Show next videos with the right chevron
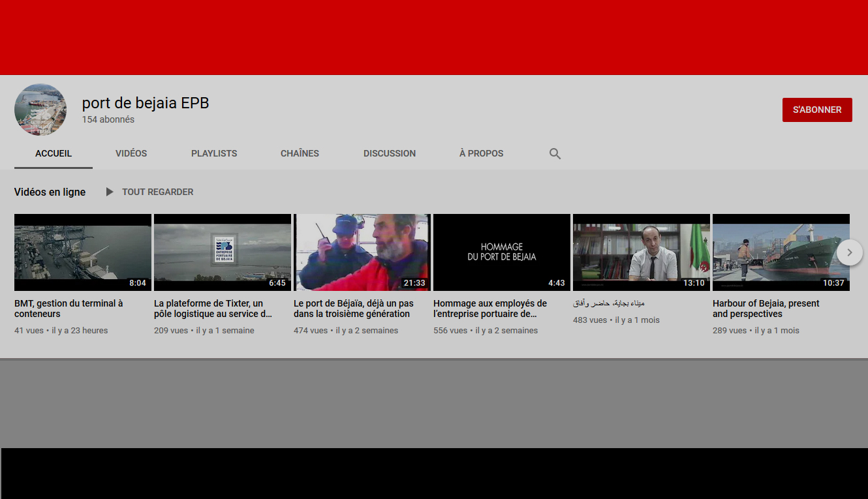Image resolution: width=868 pixels, height=499 pixels. pyautogui.click(x=850, y=252)
